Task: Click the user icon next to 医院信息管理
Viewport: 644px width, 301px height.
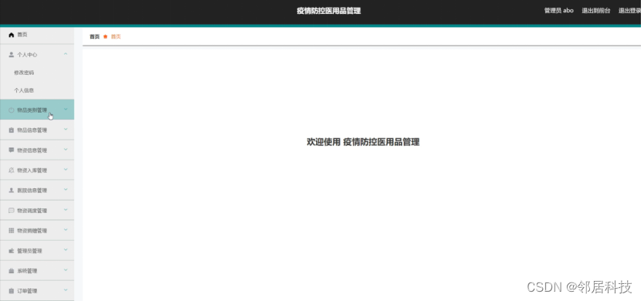Action: coord(12,191)
